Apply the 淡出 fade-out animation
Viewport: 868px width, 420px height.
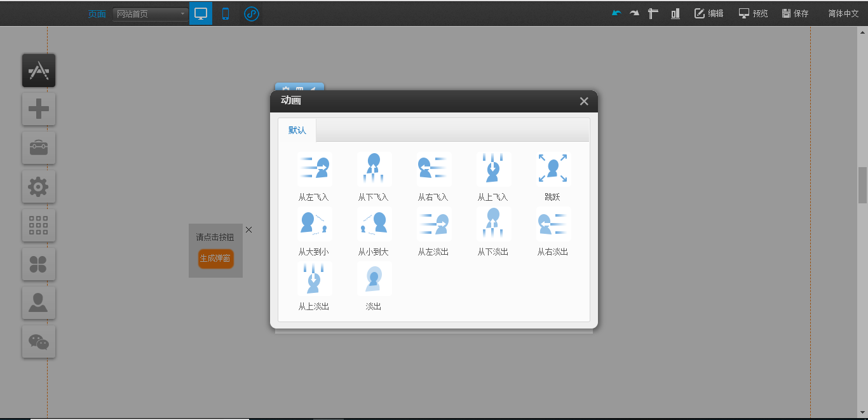click(374, 279)
